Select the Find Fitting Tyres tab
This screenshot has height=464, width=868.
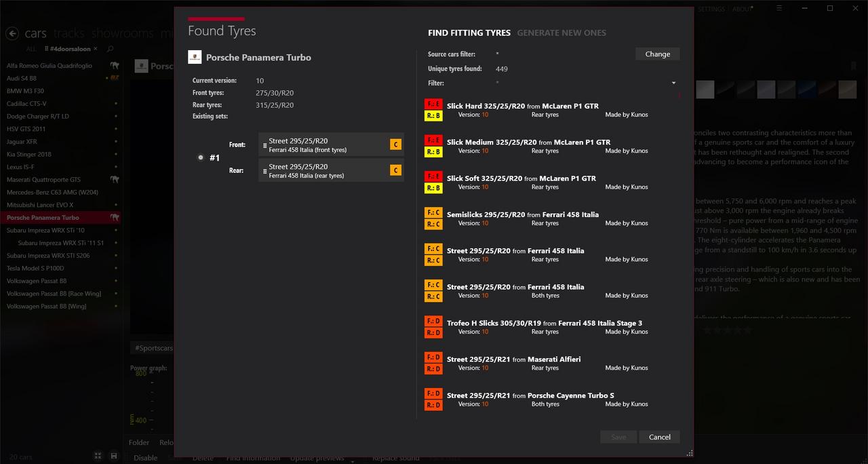click(x=469, y=33)
